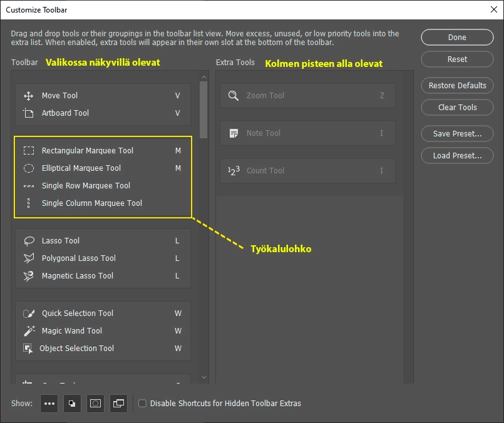Screen dimensions: 504x423
Task: Pick the Elliptical Marquee Tool icon
Action: (29, 168)
